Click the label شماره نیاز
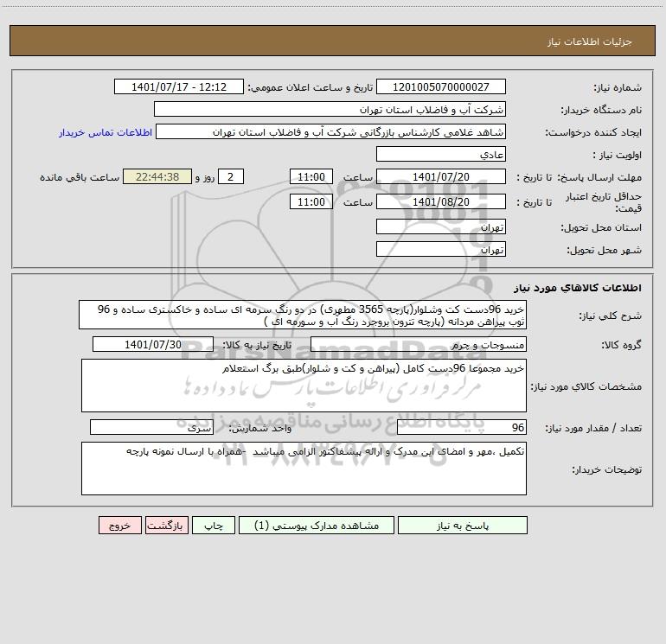666x644 pixels. [x=618, y=88]
